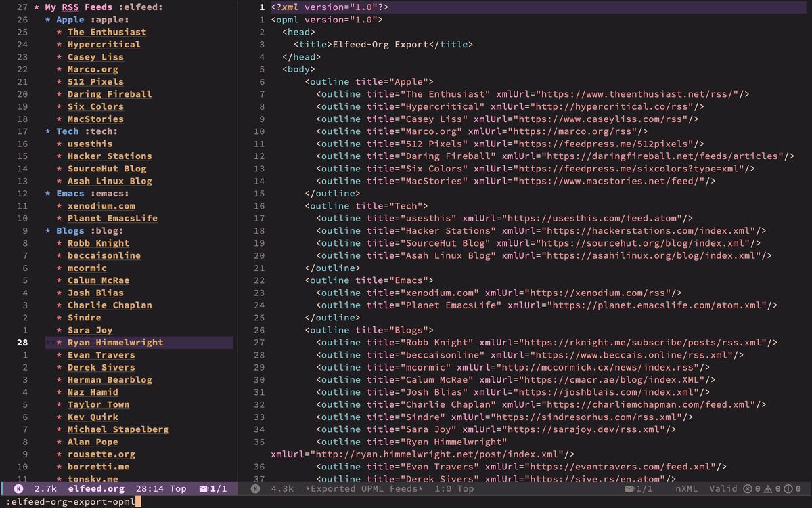
Task: Click the mail envelope icon in right modeline
Action: [x=629, y=488]
